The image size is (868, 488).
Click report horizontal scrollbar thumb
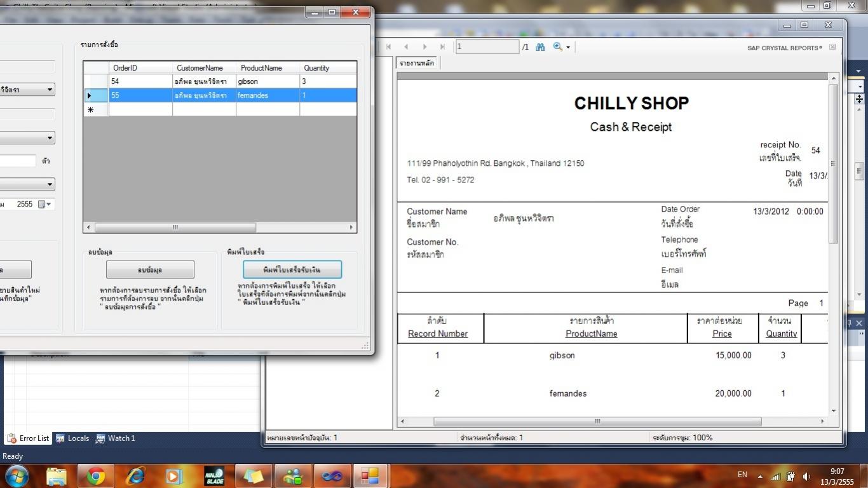click(597, 421)
